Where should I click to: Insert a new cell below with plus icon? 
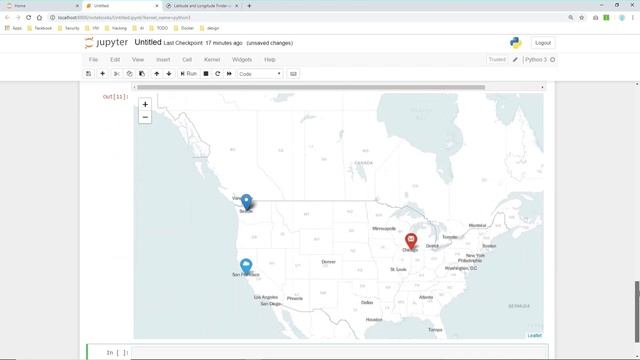click(102, 74)
